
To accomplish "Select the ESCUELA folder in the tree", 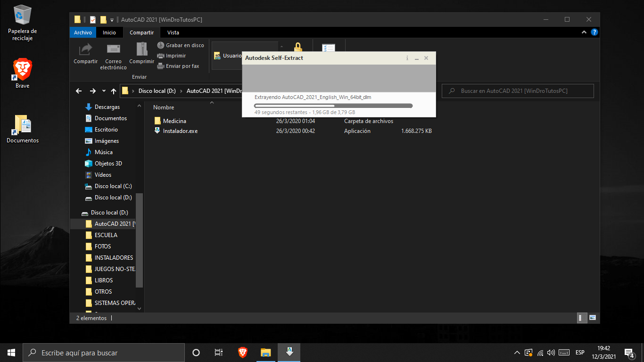I will pos(106,235).
